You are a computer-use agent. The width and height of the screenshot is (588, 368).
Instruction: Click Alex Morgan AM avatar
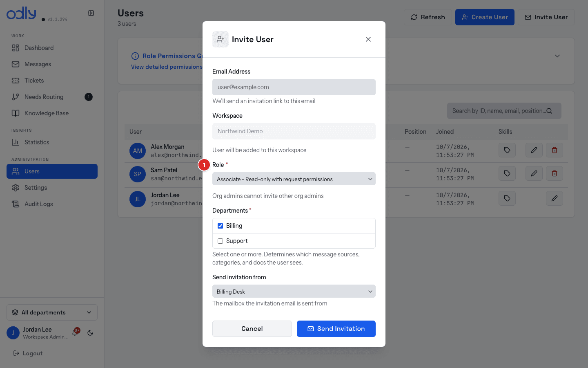point(138,151)
